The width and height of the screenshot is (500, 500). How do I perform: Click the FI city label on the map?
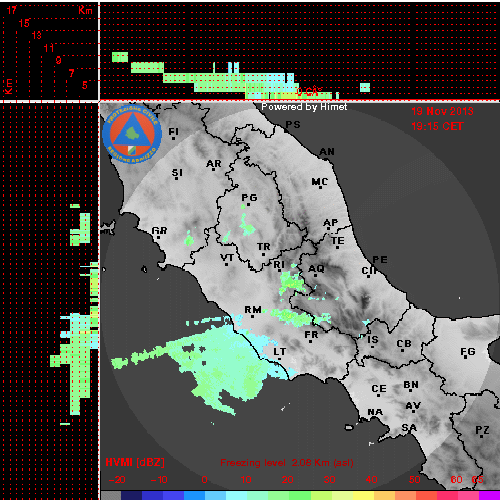[x=174, y=132]
